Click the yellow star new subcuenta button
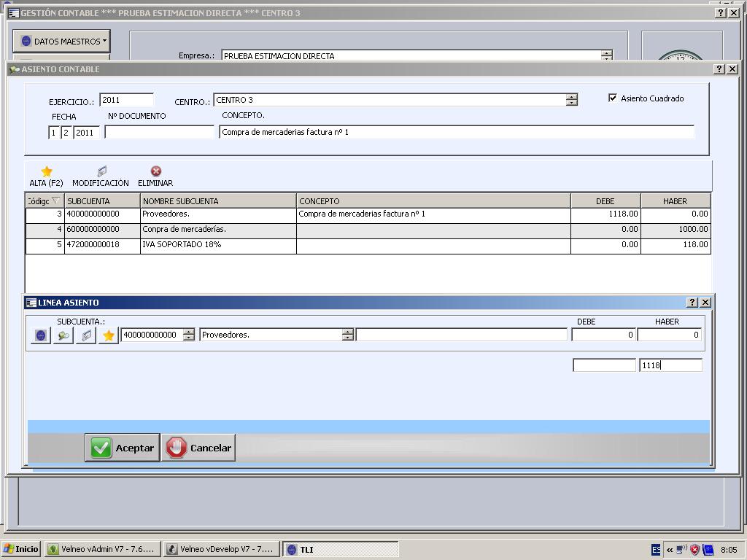The height and width of the screenshot is (560, 747). (109, 335)
